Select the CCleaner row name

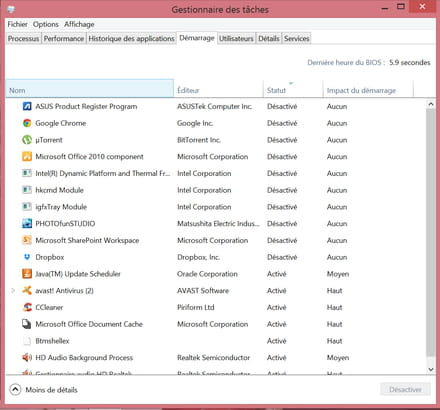coord(49,307)
